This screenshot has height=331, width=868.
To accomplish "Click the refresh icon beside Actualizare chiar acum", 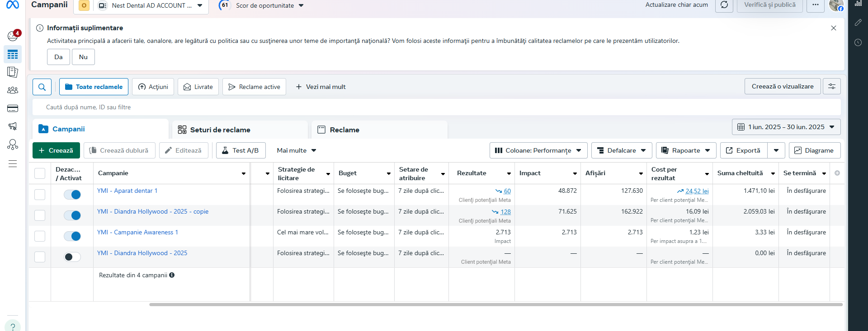I will pos(724,5).
